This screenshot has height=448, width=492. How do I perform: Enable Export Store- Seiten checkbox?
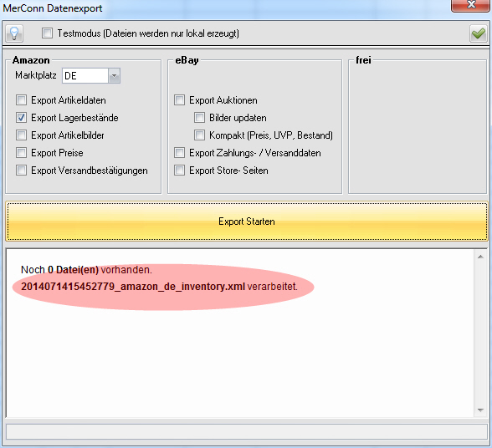[179, 171]
